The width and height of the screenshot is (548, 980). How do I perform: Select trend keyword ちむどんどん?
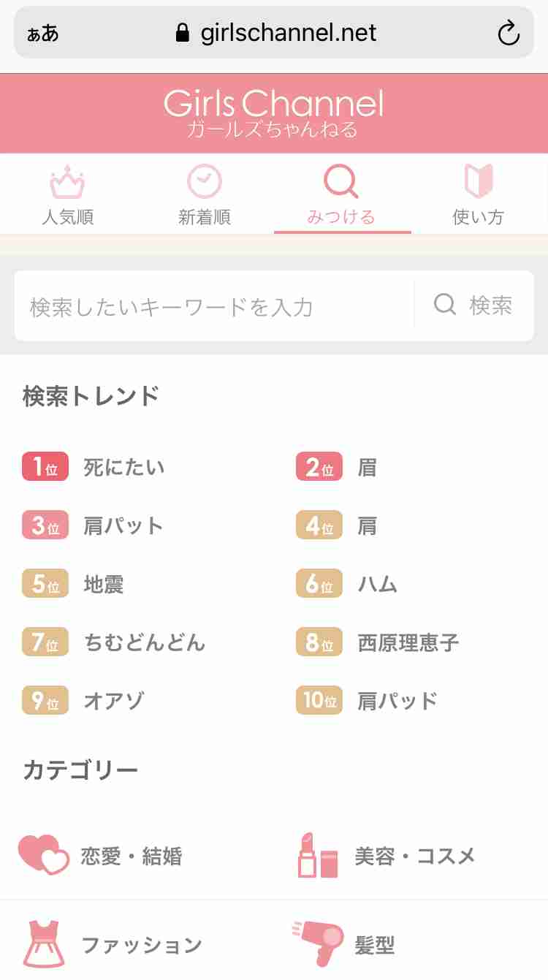pos(145,643)
